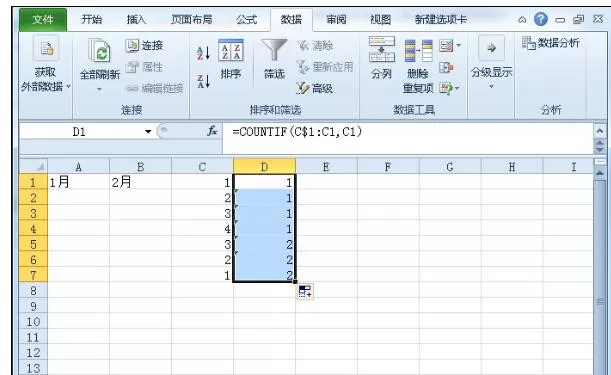Select column B header

(140, 167)
